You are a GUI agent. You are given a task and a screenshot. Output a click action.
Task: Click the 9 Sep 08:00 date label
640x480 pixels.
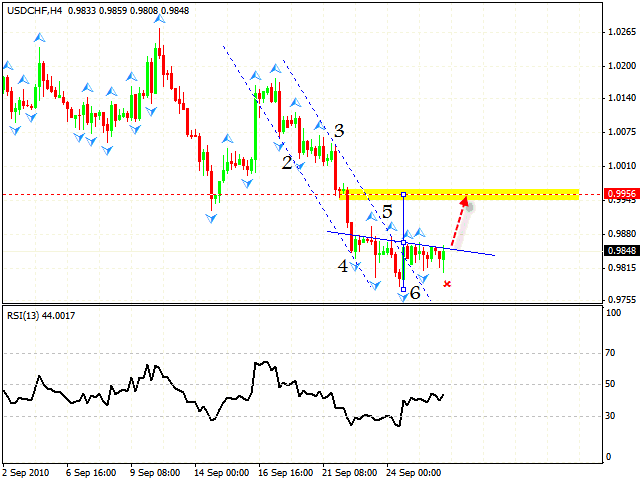(155, 473)
